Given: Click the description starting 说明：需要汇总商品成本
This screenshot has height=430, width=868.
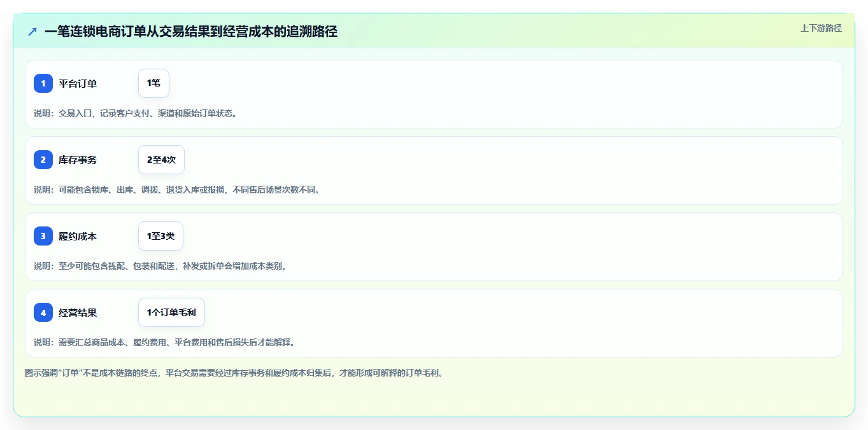Looking at the screenshot, I should 164,342.
